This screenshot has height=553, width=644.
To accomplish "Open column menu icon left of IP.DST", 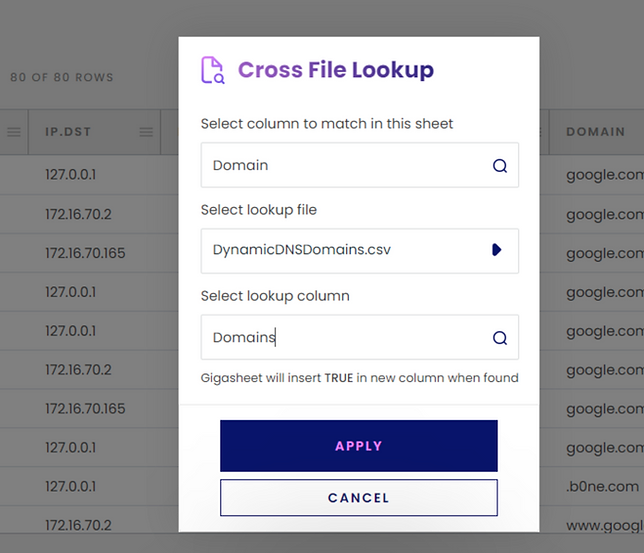I will [14, 132].
